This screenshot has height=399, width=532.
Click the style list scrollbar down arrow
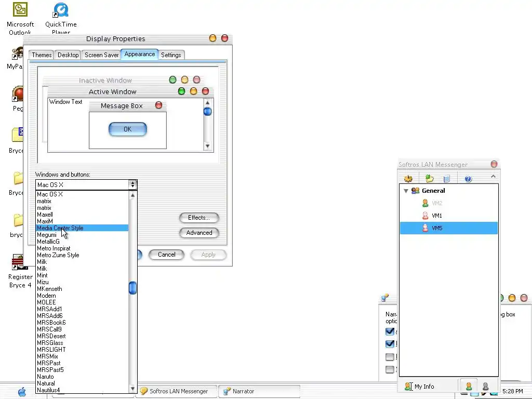coord(132,389)
